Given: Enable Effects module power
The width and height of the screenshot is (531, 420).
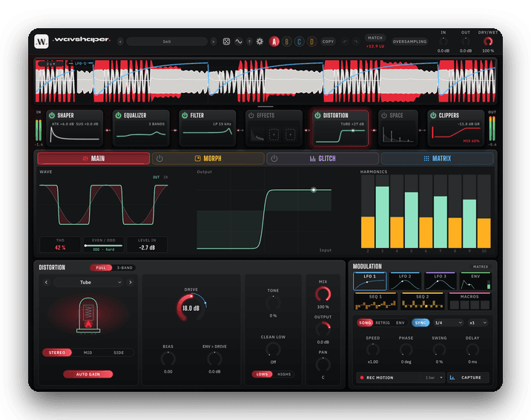Looking at the screenshot, I should 251,116.
